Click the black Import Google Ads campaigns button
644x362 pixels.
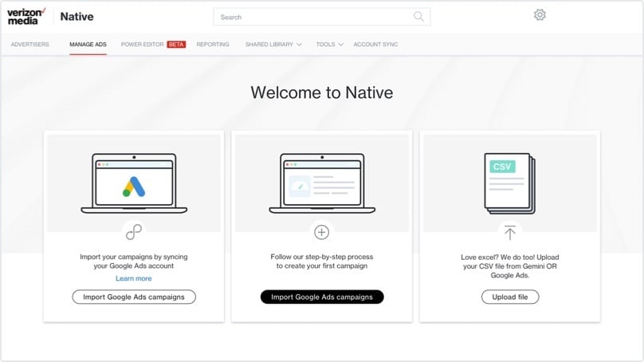point(322,297)
